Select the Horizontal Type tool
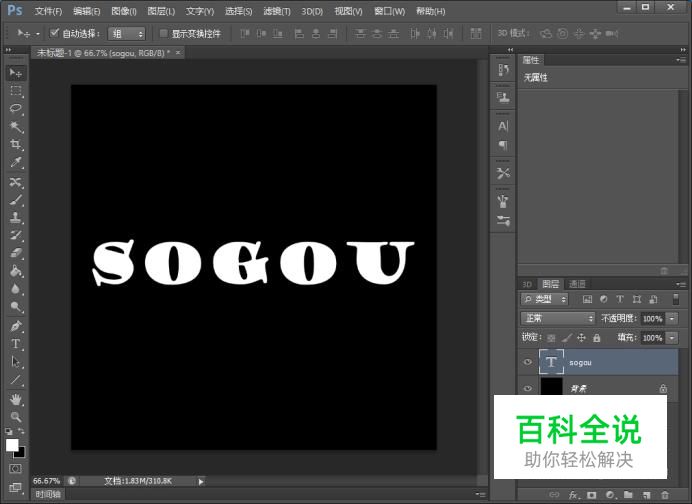692x504 pixels. pos(16,344)
